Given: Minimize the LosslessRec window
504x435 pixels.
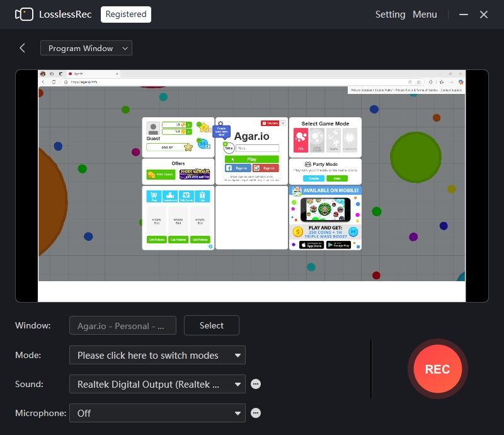Looking at the screenshot, I should tap(463, 14).
